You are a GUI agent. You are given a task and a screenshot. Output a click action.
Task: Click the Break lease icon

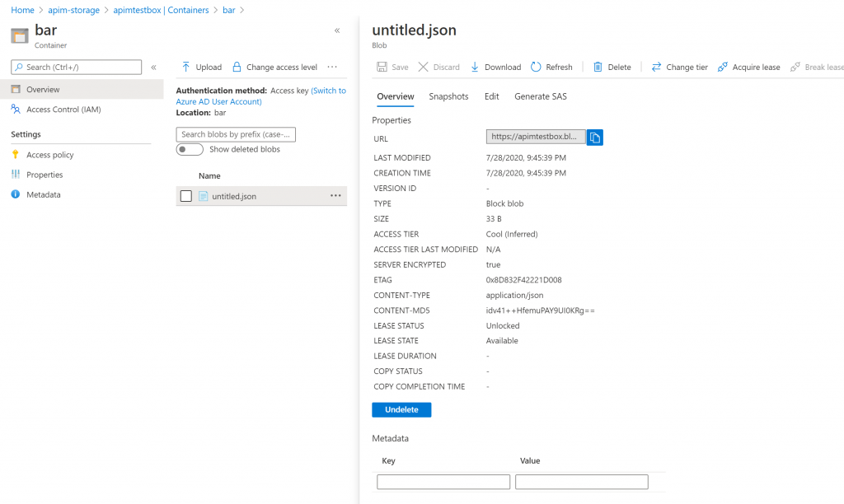coord(795,67)
